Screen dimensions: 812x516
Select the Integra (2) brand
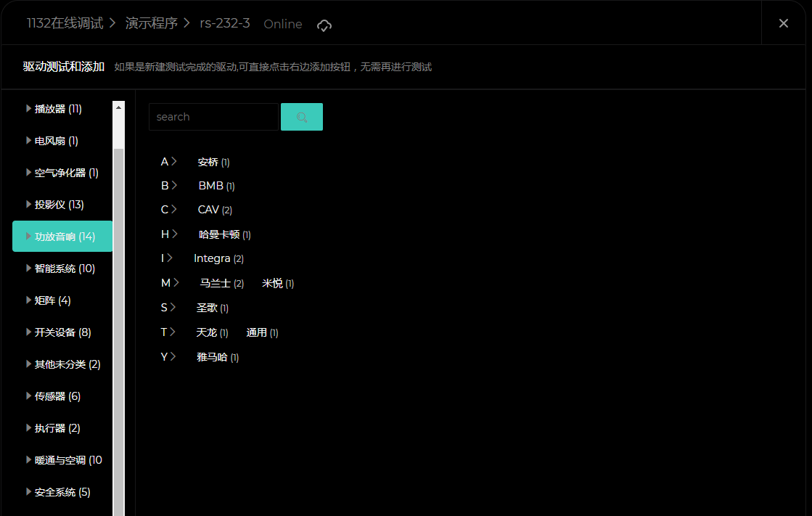[x=218, y=258]
